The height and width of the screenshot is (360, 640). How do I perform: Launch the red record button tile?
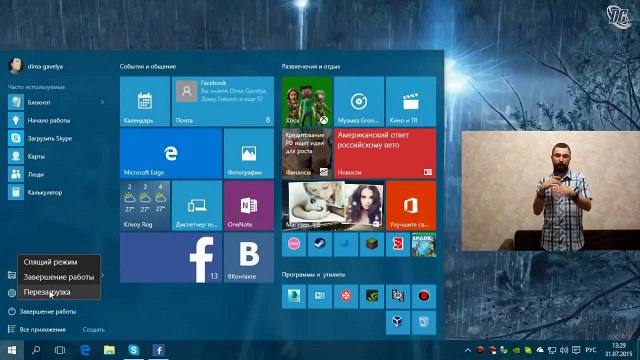(424, 296)
